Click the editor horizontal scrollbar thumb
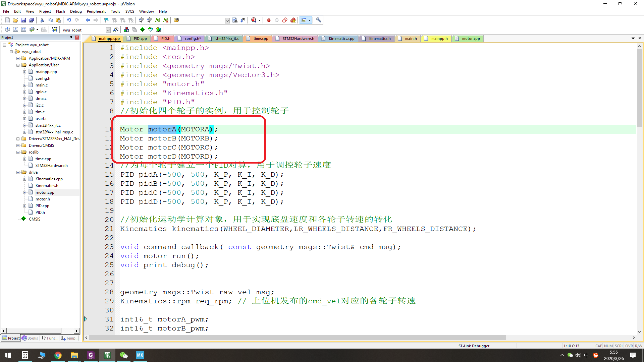The width and height of the screenshot is (644, 362). coord(297,338)
